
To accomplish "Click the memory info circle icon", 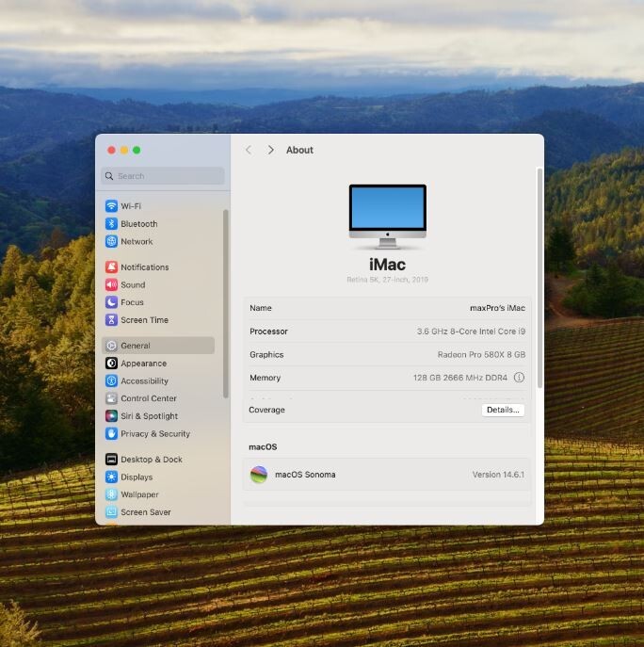I will coord(519,377).
